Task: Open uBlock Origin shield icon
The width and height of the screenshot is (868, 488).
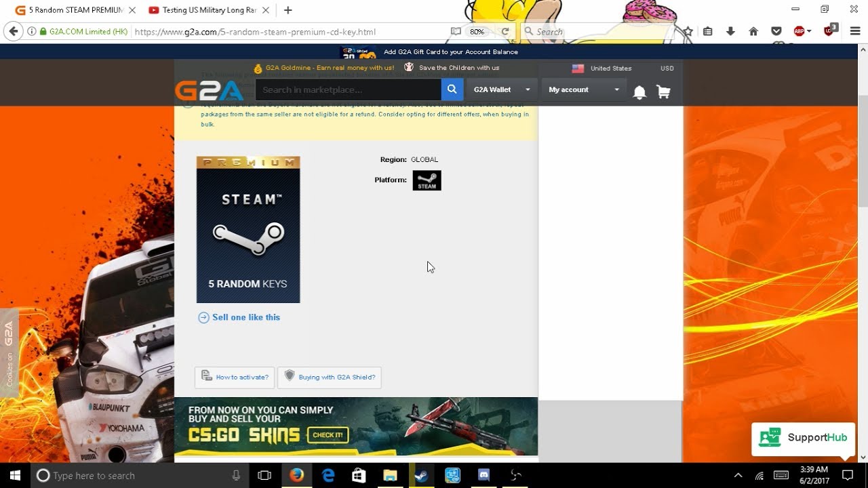Action: click(x=831, y=30)
